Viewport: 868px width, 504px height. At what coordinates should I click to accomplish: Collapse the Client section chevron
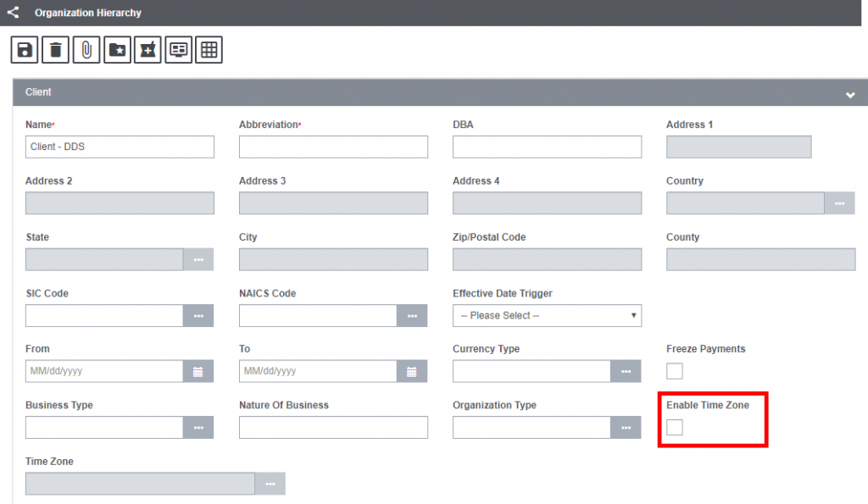pyautogui.click(x=850, y=95)
